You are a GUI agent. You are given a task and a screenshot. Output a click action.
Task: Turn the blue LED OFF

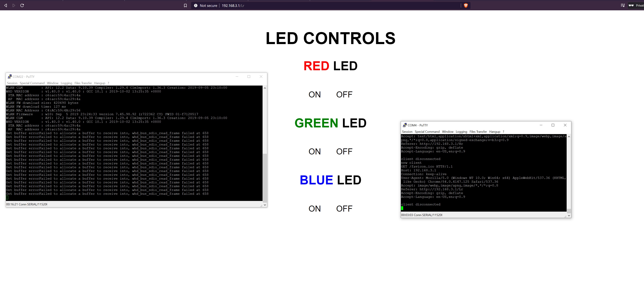[x=344, y=209]
